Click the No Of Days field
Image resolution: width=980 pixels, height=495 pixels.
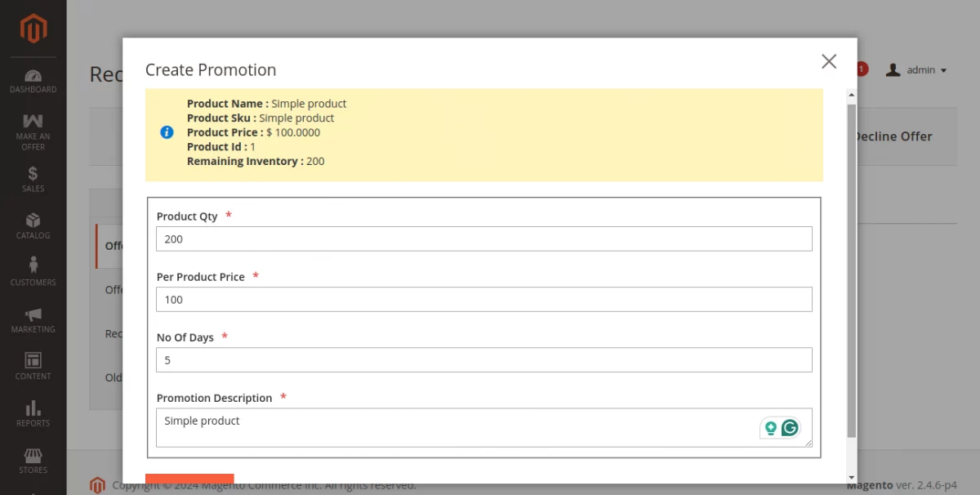483,360
